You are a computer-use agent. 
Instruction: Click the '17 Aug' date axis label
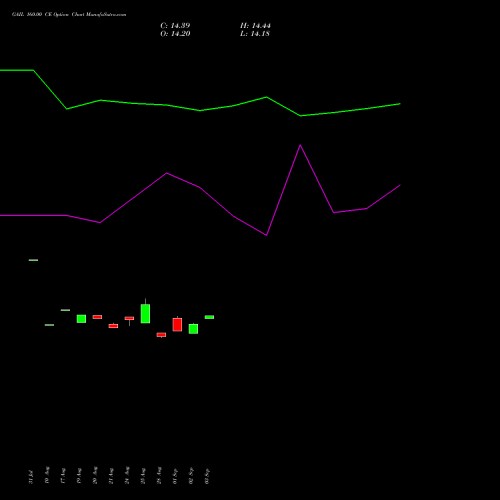click(x=63, y=476)
